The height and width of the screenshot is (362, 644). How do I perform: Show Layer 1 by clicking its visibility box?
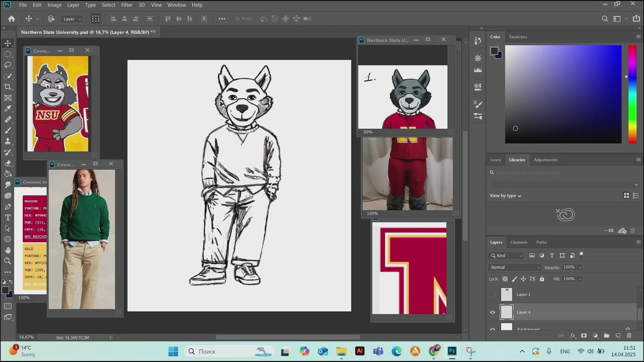[492, 295]
